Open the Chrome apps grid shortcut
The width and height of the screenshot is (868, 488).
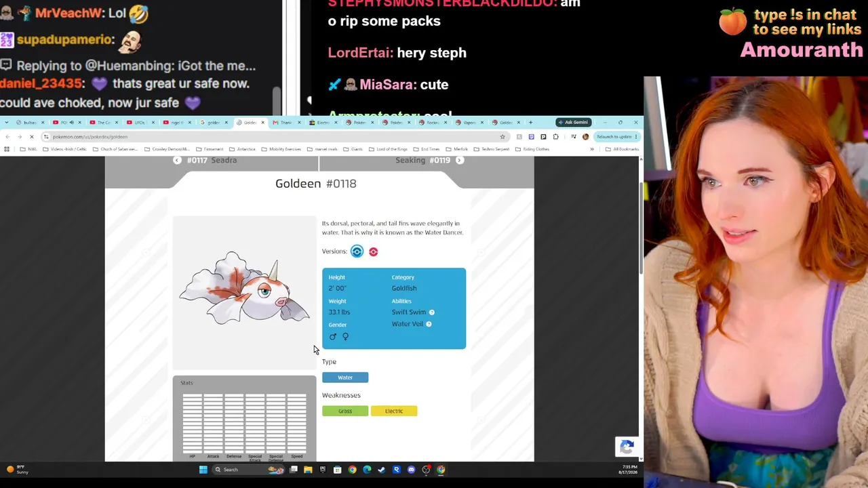[x=7, y=149]
